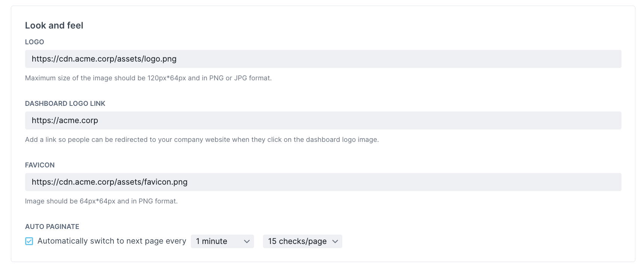This screenshot has height=271, width=644.
Task: Open the 1 minute interval dropdown
Action: [x=222, y=241]
